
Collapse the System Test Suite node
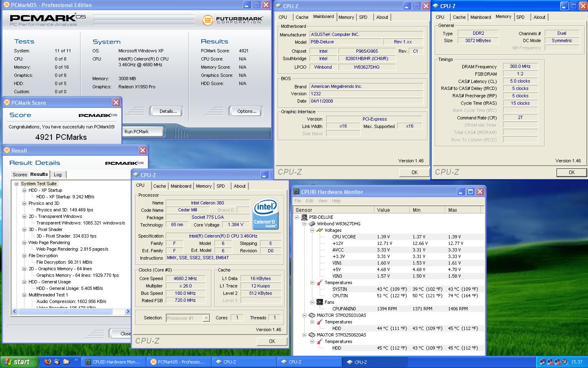tap(17, 184)
